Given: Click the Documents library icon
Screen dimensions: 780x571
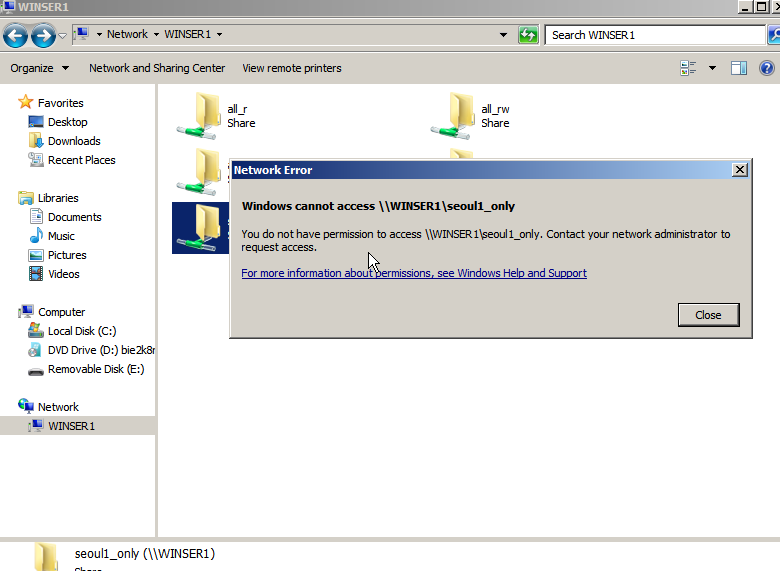Looking at the screenshot, I should point(36,216).
